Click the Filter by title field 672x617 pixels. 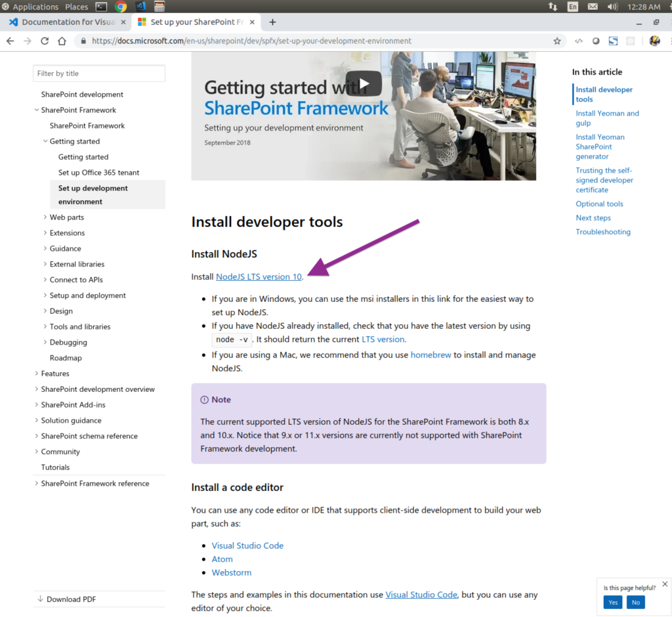pos(99,74)
